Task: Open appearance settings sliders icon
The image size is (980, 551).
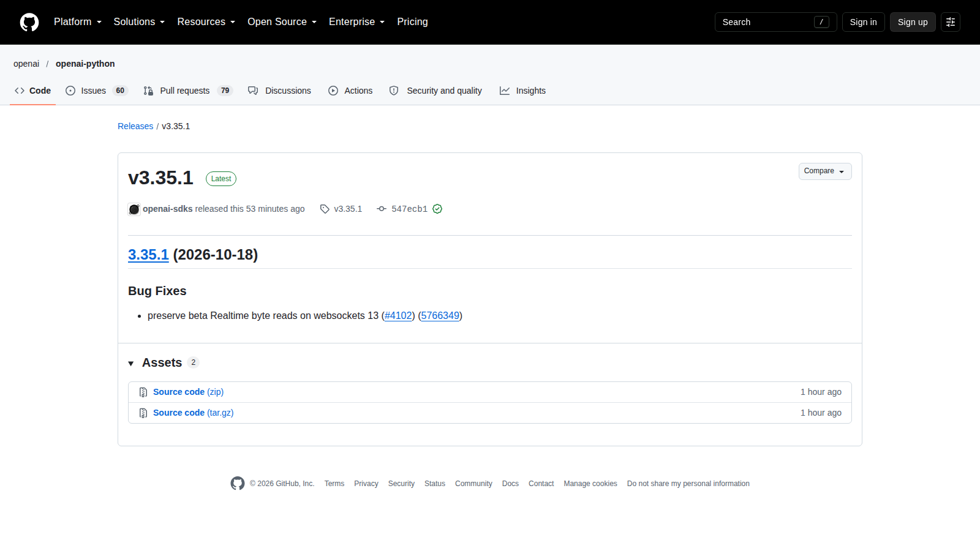Action: 951,22
